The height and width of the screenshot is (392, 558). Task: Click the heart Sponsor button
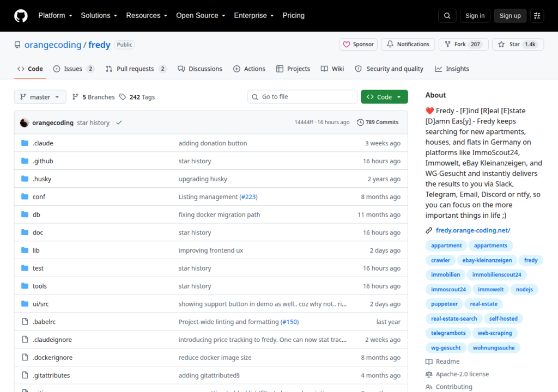point(359,45)
